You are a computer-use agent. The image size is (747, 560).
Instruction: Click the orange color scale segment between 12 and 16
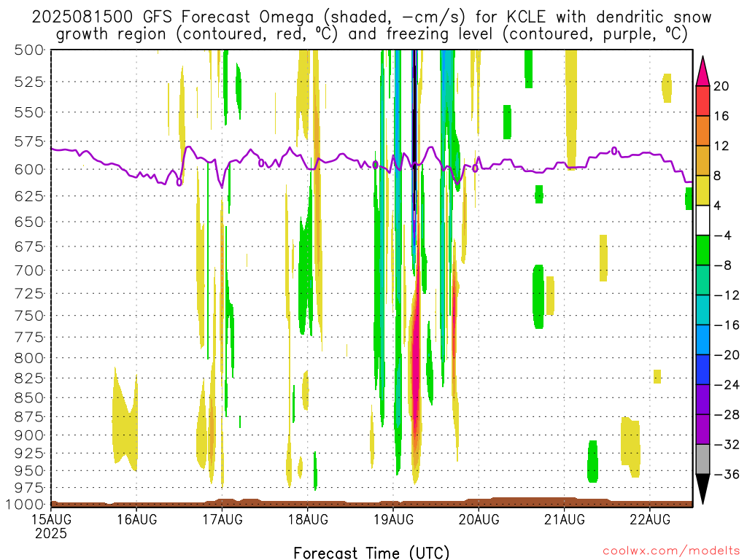pos(703,131)
